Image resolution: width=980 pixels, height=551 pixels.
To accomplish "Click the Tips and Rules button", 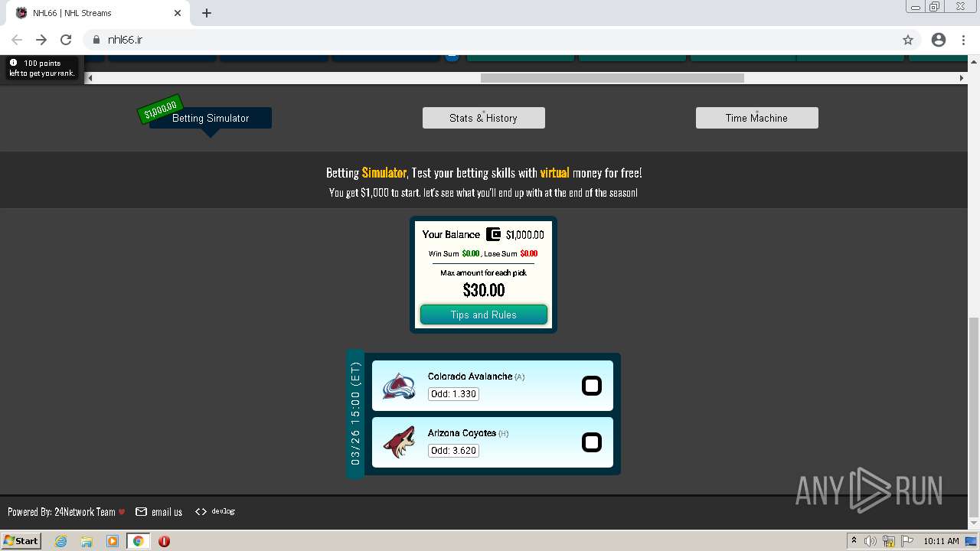I will click(484, 315).
